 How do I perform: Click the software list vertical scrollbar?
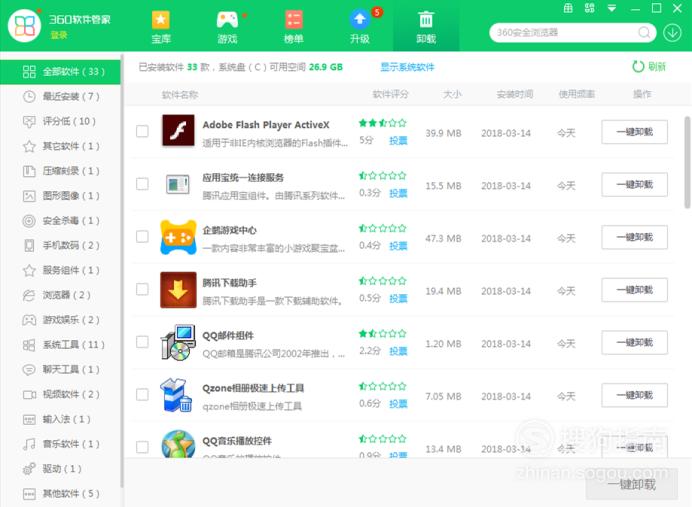click(x=687, y=162)
